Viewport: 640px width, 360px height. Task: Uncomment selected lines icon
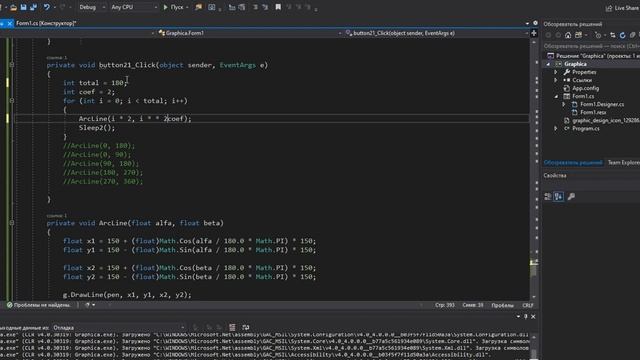pos(264,7)
